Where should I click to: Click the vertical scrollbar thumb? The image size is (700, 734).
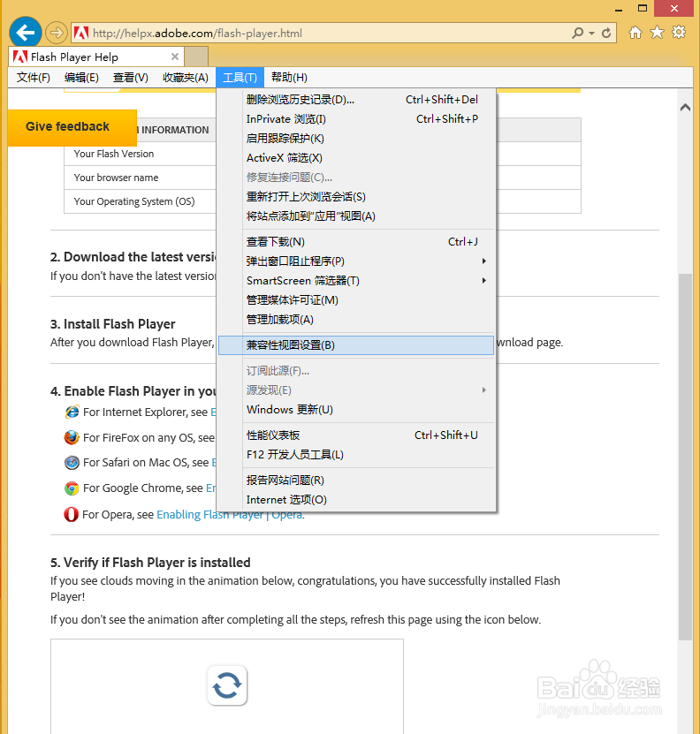(685, 457)
